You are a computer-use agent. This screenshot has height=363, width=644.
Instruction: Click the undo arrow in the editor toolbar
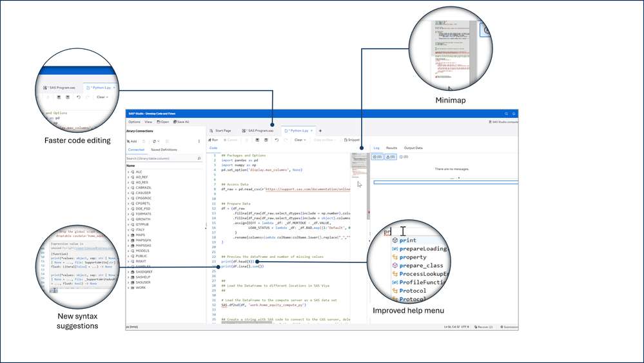point(276,140)
